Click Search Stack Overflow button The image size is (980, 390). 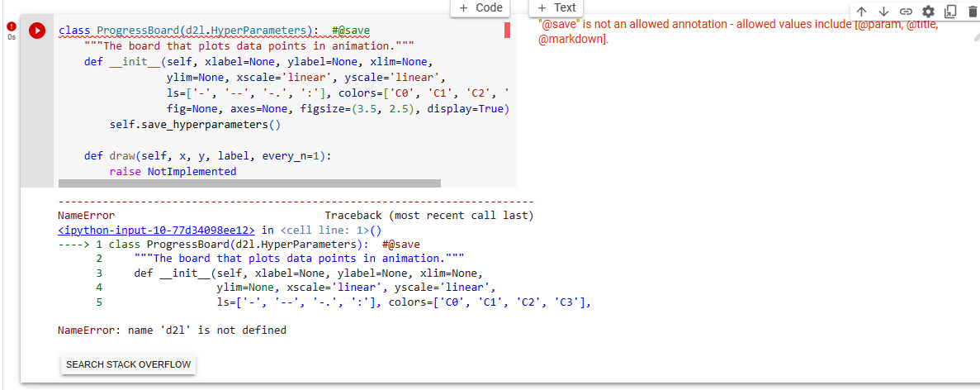[128, 364]
